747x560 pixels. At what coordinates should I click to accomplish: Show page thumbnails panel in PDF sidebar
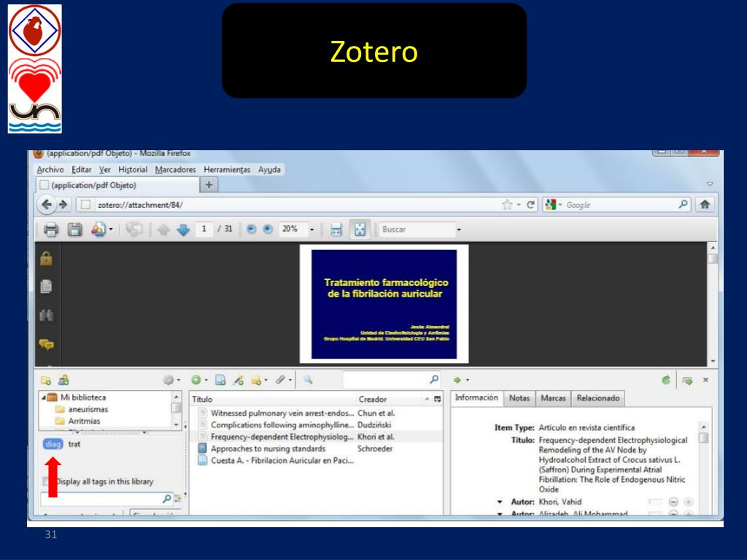pyautogui.click(x=46, y=287)
